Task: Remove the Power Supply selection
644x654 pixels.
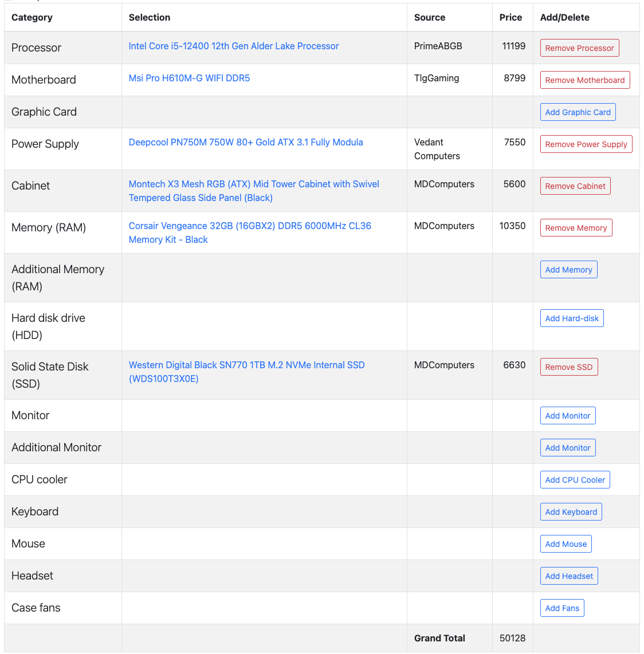Action: pos(586,144)
